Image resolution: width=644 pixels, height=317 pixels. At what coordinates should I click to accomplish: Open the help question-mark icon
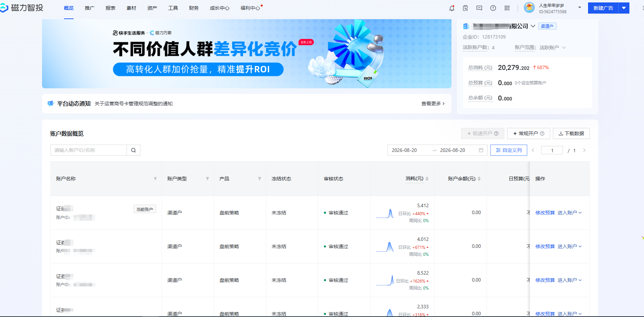click(493, 8)
